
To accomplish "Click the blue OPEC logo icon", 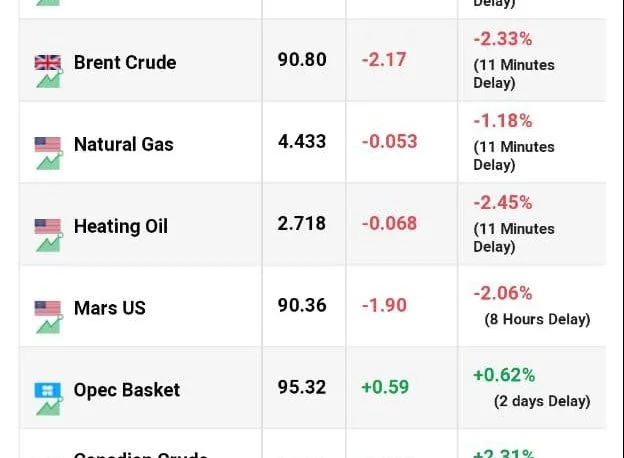I will tap(48, 390).
